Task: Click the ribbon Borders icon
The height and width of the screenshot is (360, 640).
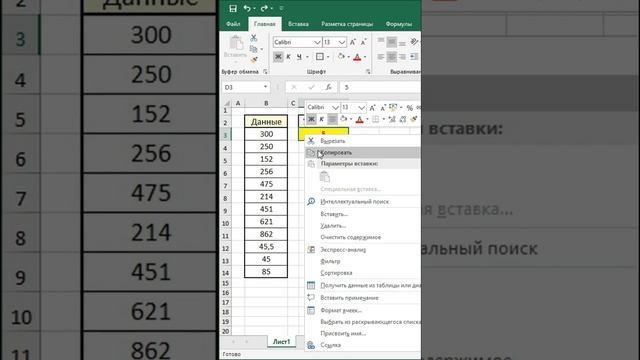Action: (320, 57)
